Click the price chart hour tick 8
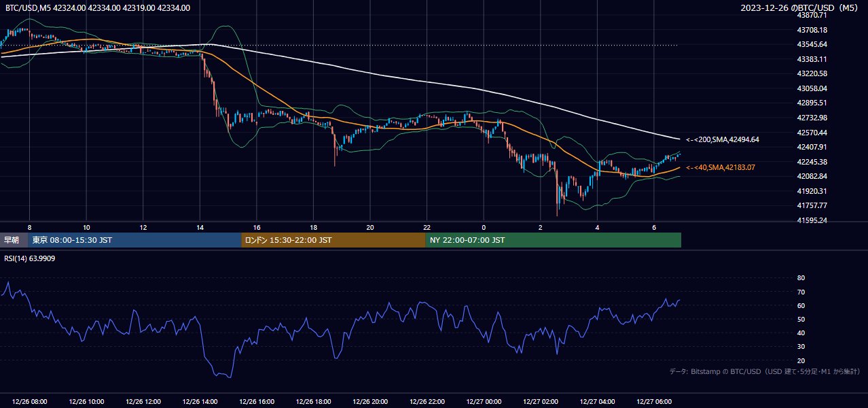Viewport: 868px width, 408px height. pyautogui.click(x=29, y=227)
